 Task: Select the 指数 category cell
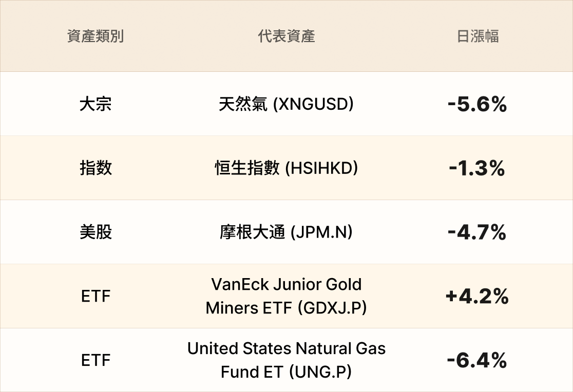(95, 168)
